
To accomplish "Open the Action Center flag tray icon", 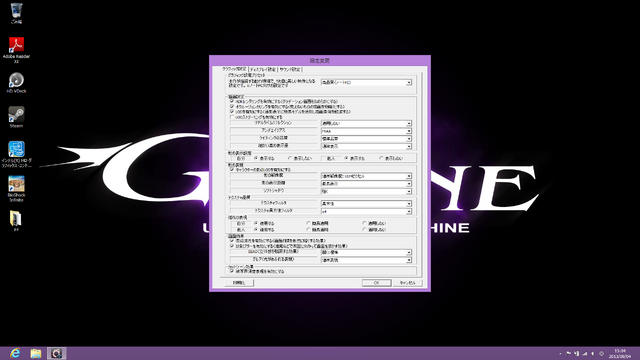I will (x=569, y=353).
